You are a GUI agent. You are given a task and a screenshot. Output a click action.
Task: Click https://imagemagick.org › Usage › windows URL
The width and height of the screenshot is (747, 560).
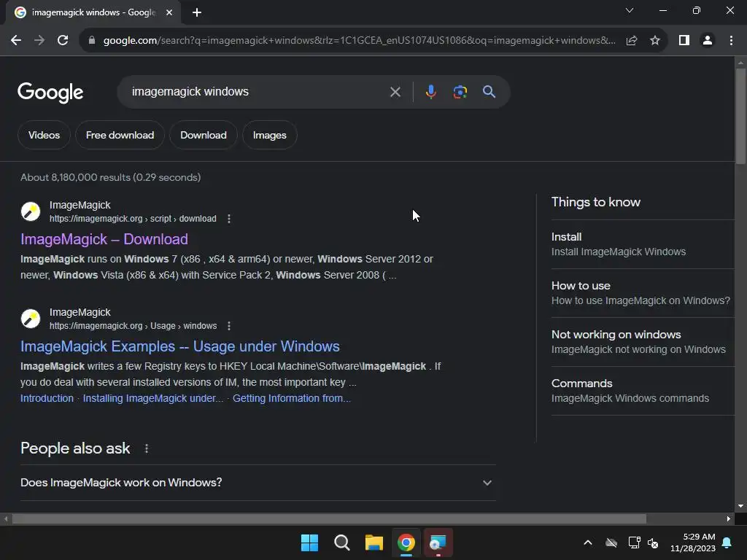pos(133,326)
